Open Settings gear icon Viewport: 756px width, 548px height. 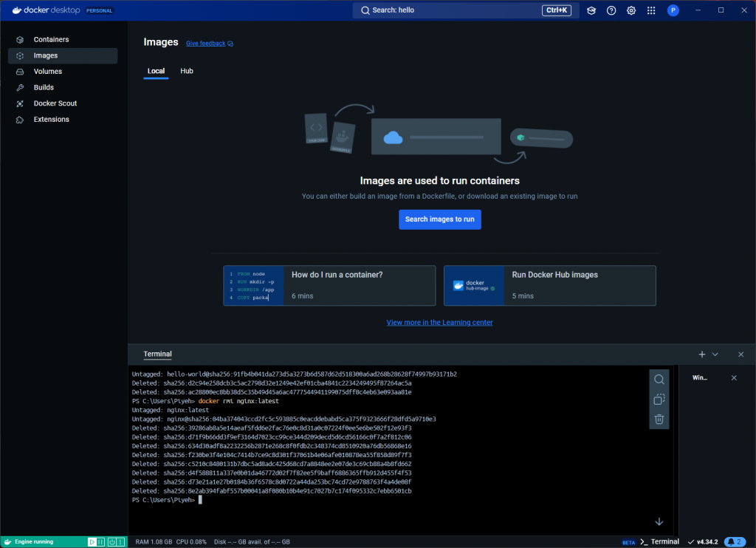click(630, 10)
